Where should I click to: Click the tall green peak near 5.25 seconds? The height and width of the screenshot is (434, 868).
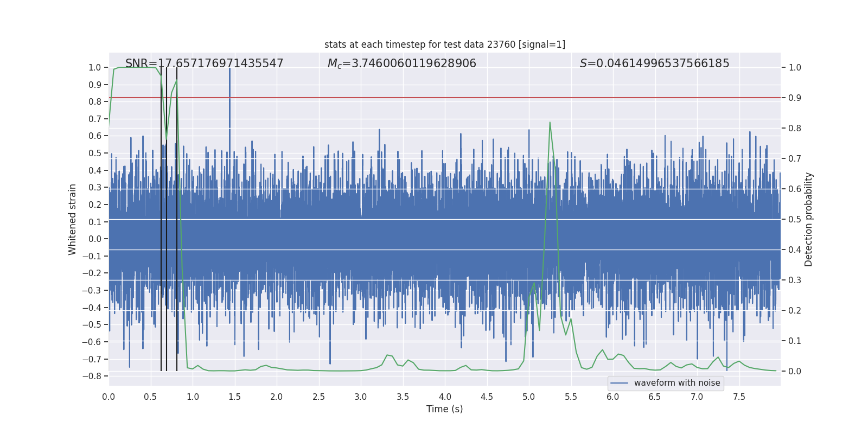tap(550, 124)
